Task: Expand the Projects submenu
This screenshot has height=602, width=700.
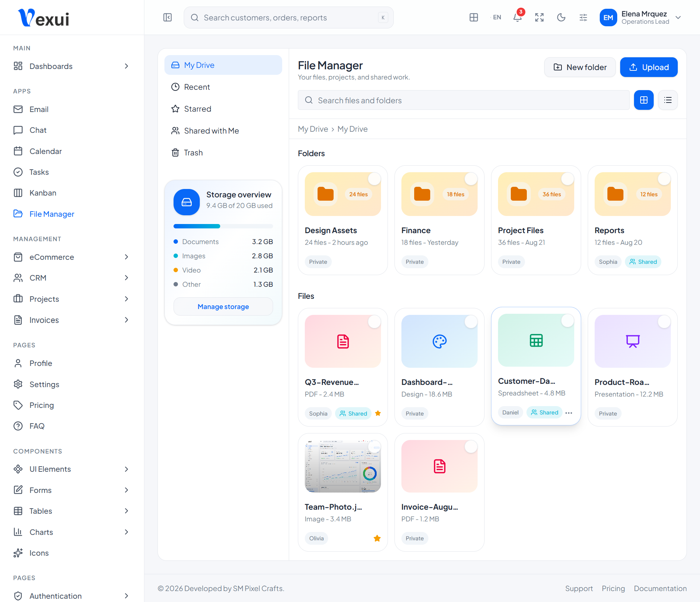Action: coord(72,299)
